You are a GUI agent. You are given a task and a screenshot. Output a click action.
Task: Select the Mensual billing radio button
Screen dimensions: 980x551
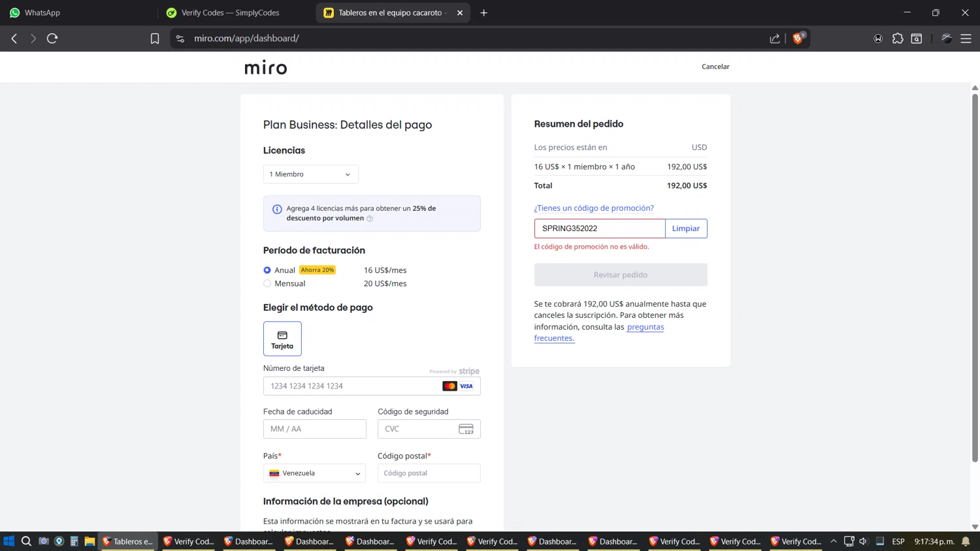tap(267, 284)
